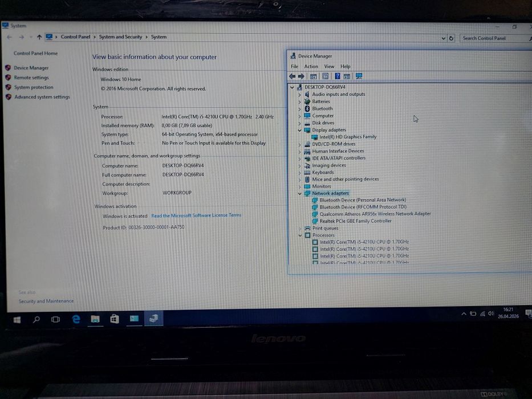Select the Keyboards category
This screenshot has width=532, height=399.
coord(323,172)
